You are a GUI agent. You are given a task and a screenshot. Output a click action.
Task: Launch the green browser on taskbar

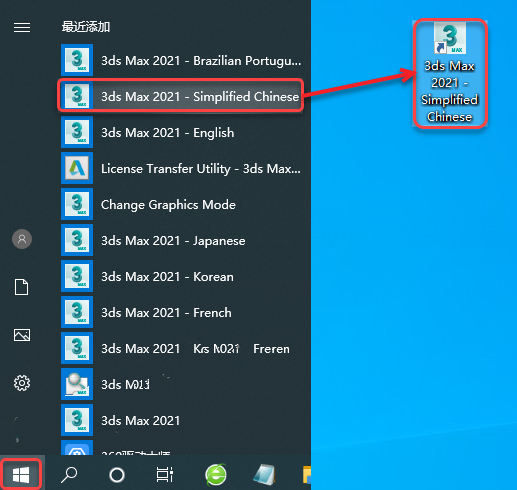[216, 475]
